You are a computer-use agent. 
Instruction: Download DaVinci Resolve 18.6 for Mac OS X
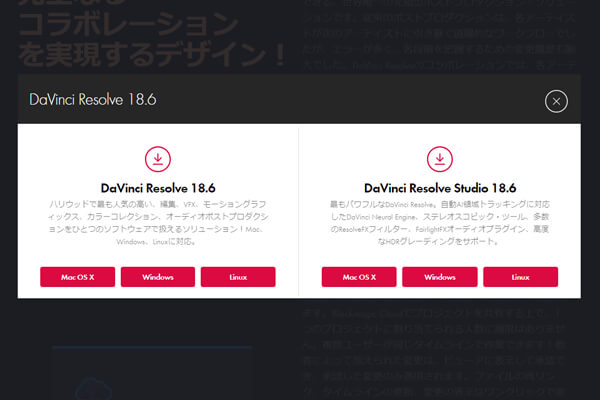(77, 277)
